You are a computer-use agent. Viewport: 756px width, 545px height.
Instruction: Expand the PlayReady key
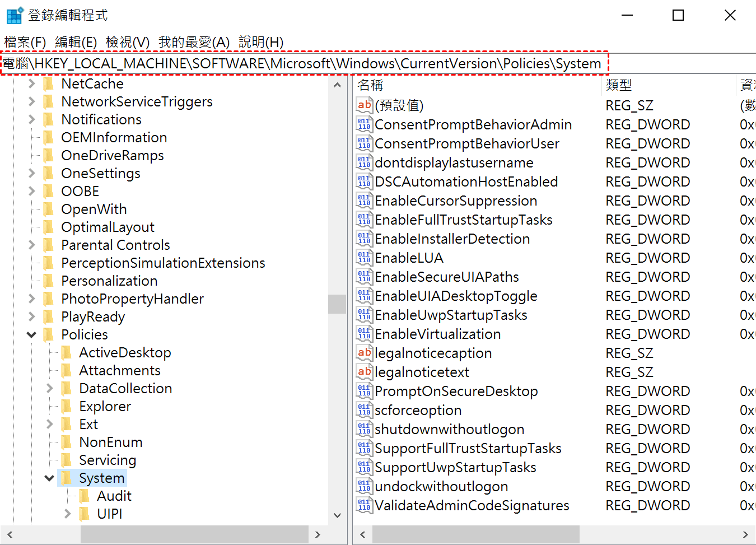(32, 317)
